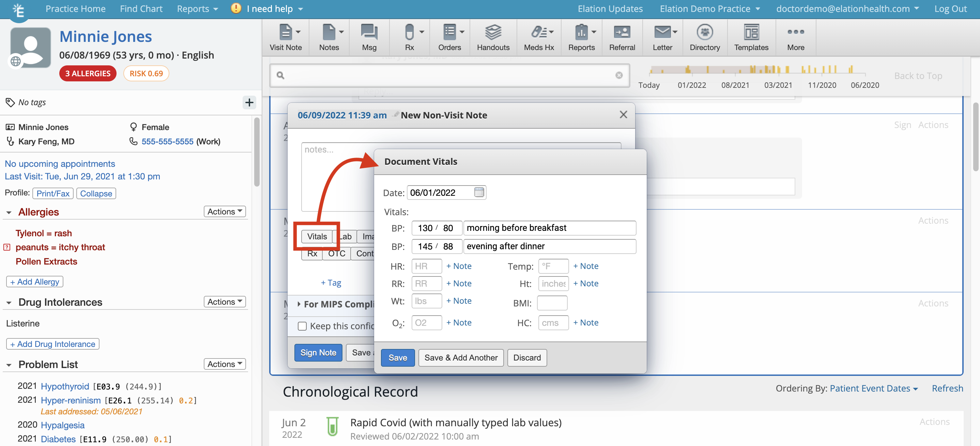Viewport: 980px width, 446px height.
Task: Open the Templates panel
Action: point(751,37)
